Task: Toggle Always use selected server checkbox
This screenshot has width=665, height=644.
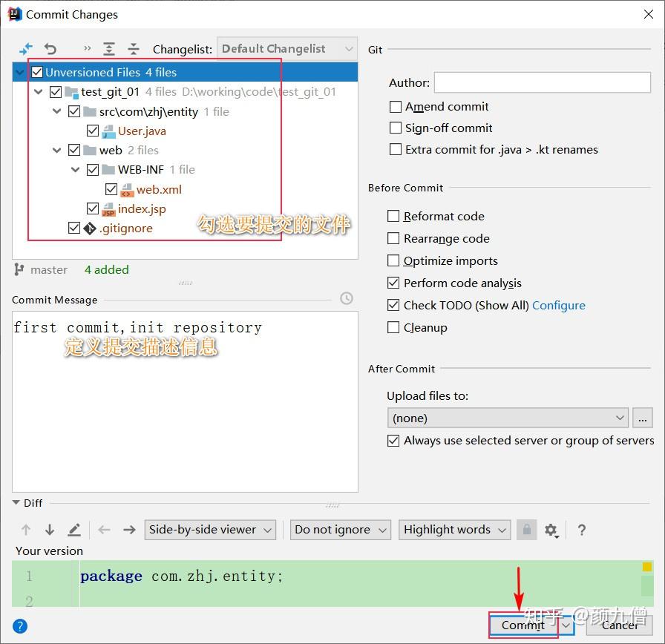Action: (393, 441)
